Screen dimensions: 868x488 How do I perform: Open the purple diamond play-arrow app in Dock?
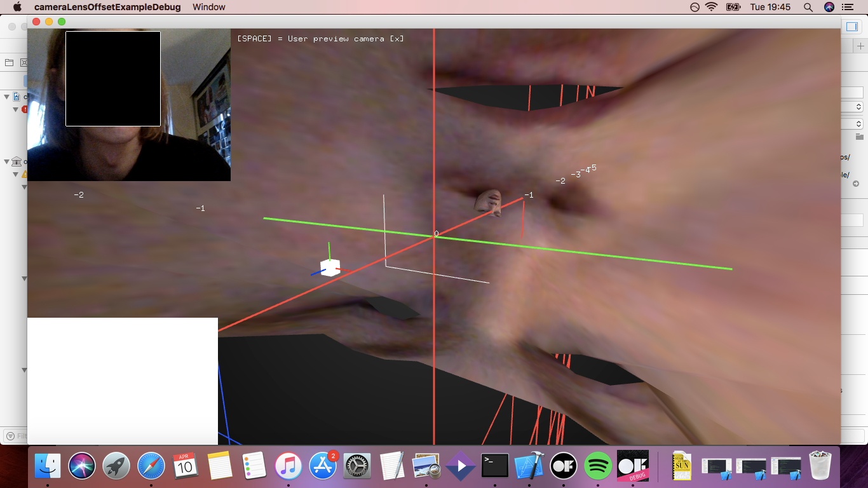click(x=461, y=466)
